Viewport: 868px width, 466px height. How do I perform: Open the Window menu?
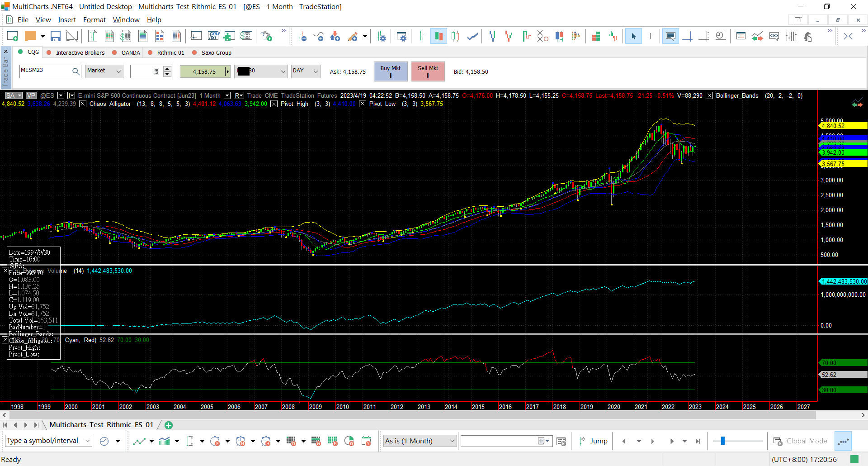(x=126, y=20)
